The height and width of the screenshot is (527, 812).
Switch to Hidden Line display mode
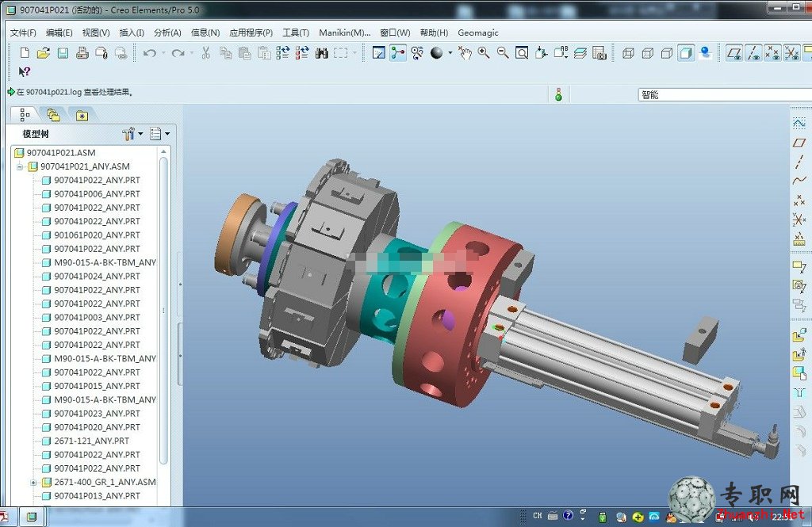[647, 53]
